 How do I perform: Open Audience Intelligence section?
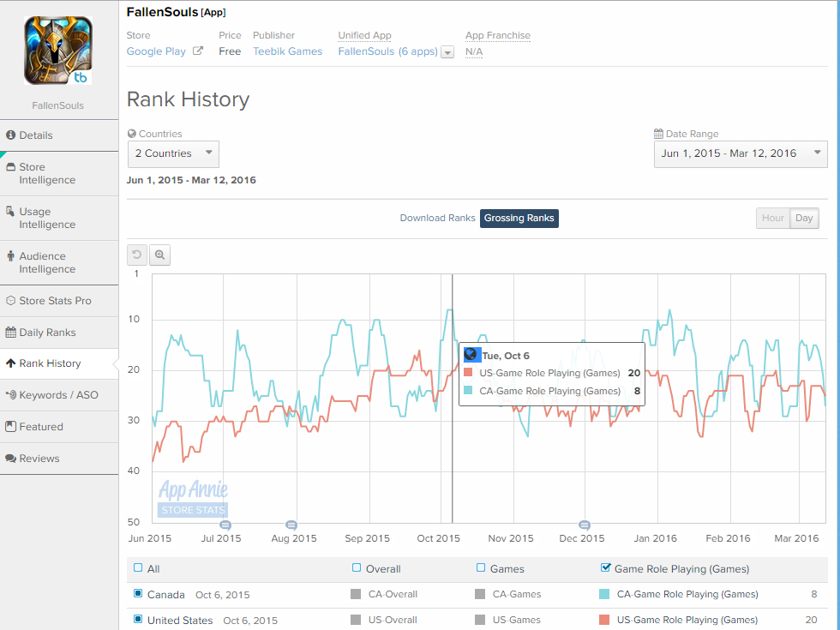pyautogui.click(x=59, y=262)
